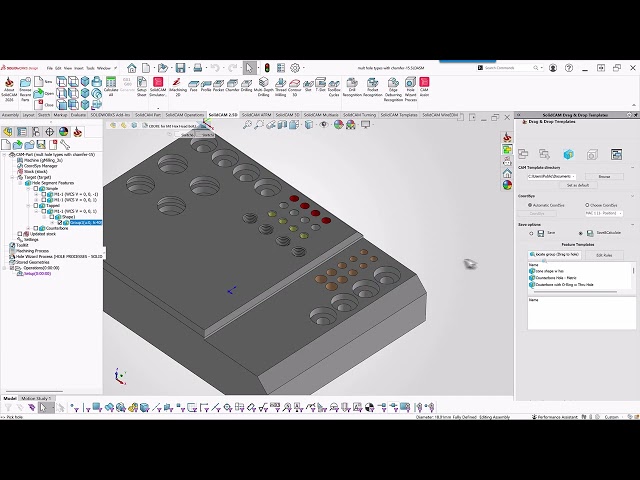
Task: Add a T-Slot operation
Action: pos(320,86)
